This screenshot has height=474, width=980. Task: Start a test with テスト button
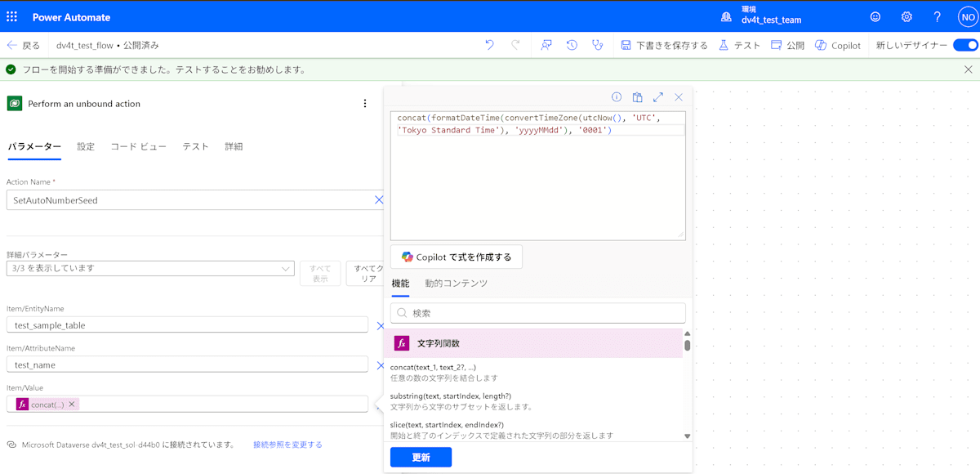[739, 46]
